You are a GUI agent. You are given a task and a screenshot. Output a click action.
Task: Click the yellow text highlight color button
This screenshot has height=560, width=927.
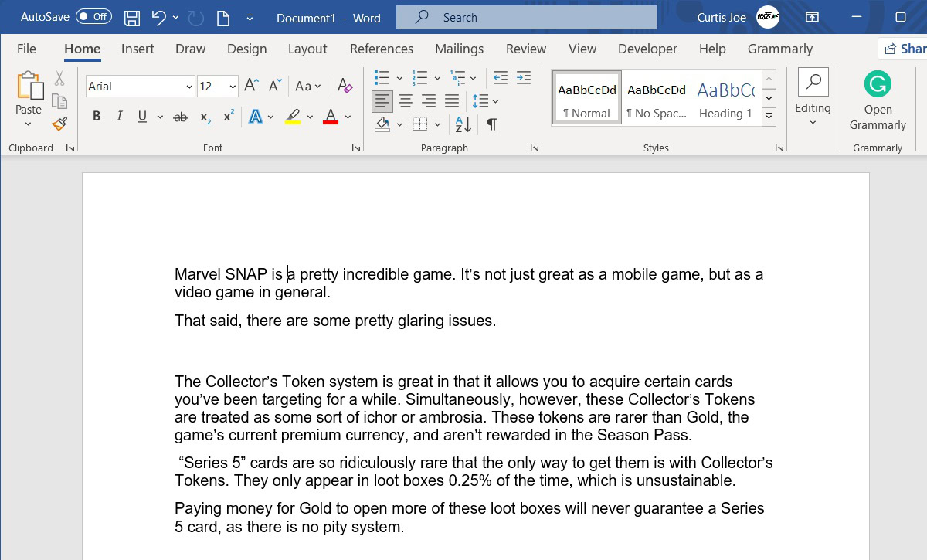point(293,117)
